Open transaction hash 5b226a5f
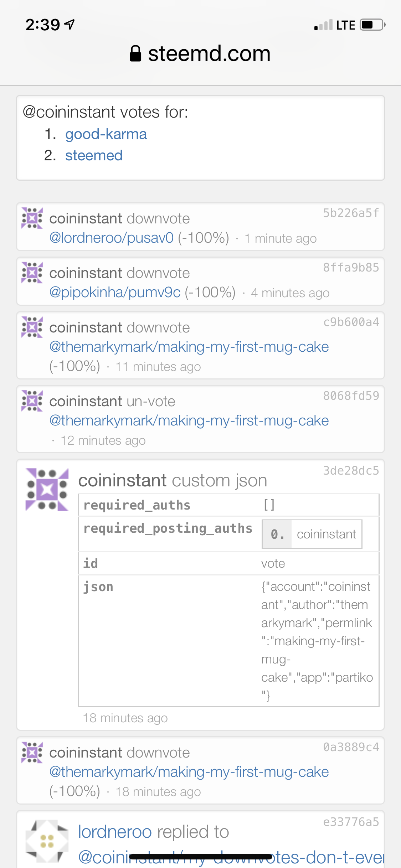 (351, 213)
